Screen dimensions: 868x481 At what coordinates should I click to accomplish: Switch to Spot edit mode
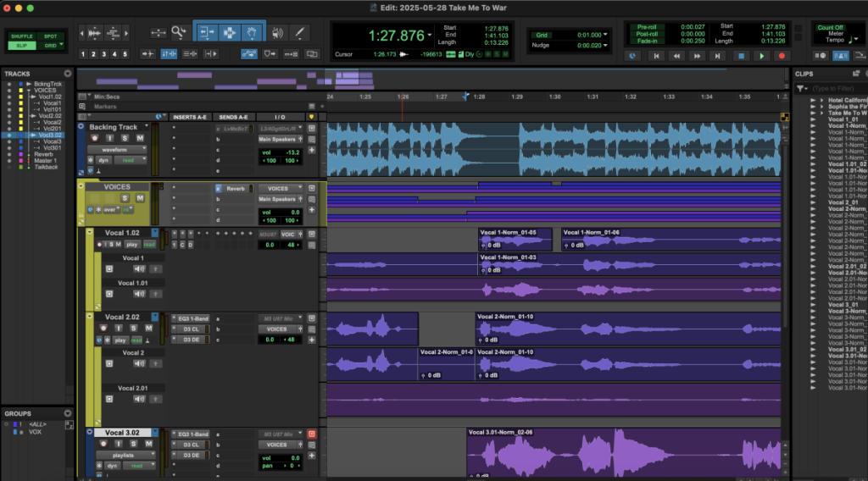coord(51,36)
